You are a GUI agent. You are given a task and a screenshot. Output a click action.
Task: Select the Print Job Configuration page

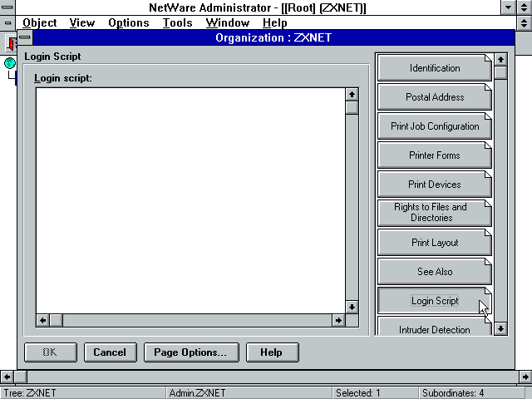[x=434, y=126]
